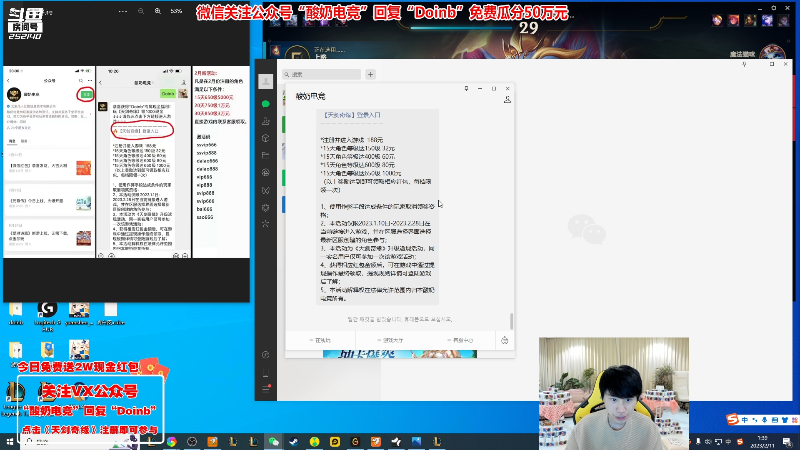Image resolution: width=800 pixels, height=450 pixels.
Task: Open the middle bottom menu of 酸奶电竞
Action: (390, 340)
